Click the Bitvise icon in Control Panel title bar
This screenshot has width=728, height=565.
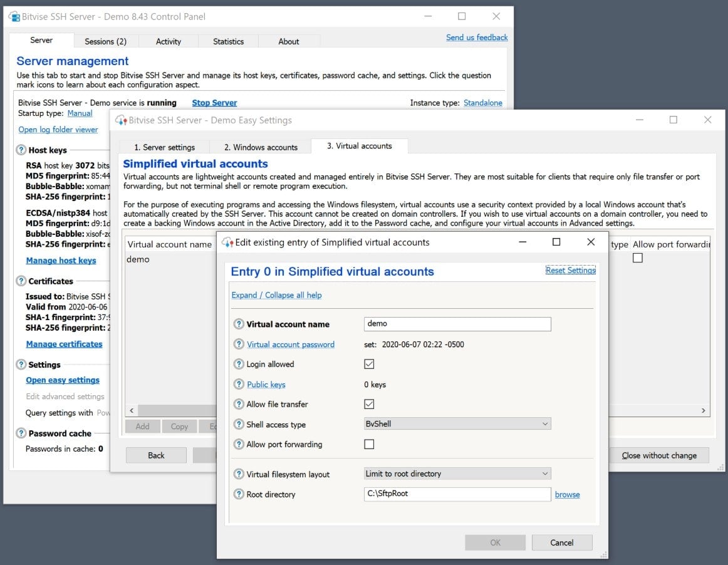click(x=14, y=17)
